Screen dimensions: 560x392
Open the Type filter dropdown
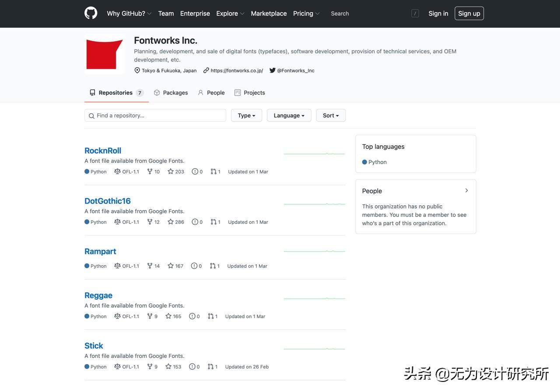click(246, 115)
